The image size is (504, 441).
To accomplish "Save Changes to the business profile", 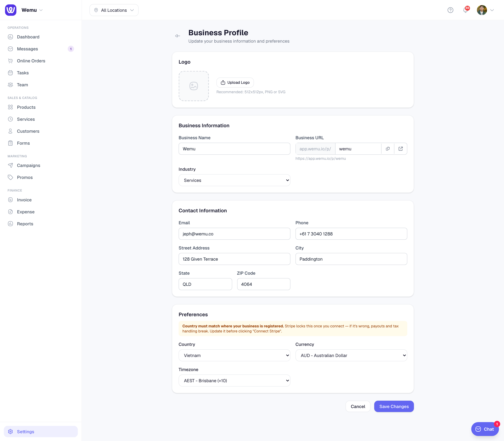I will coord(394,406).
